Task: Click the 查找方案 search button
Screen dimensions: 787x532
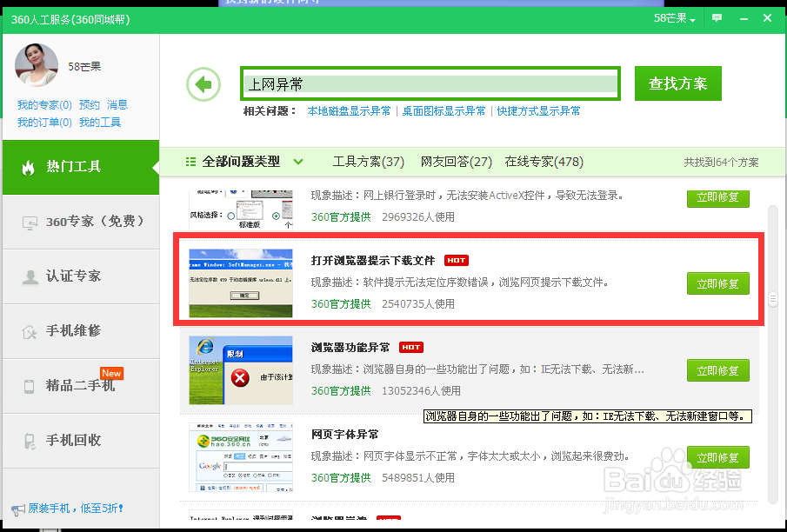Action: (678, 83)
